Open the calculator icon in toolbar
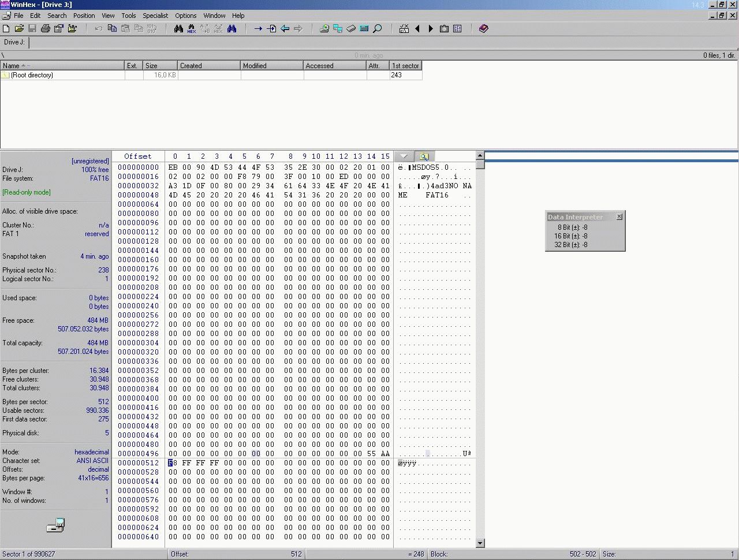This screenshot has width=739, height=560. [364, 28]
